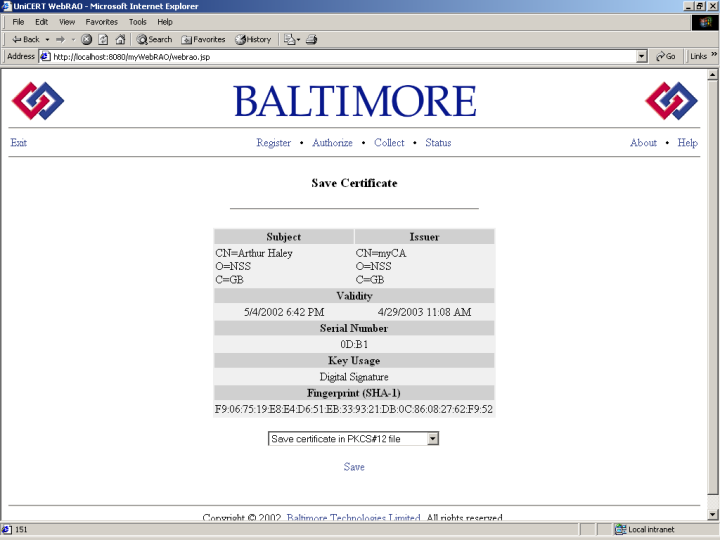Click the left Baltimore logo
This screenshot has height=540, width=720.
tap(38, 101)
